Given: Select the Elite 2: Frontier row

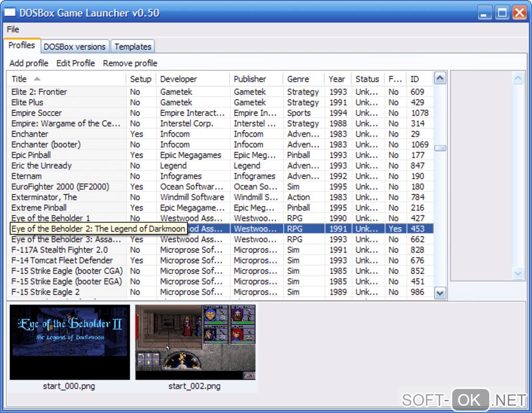Looking at the screenshot, I should (x=221, y=92).
